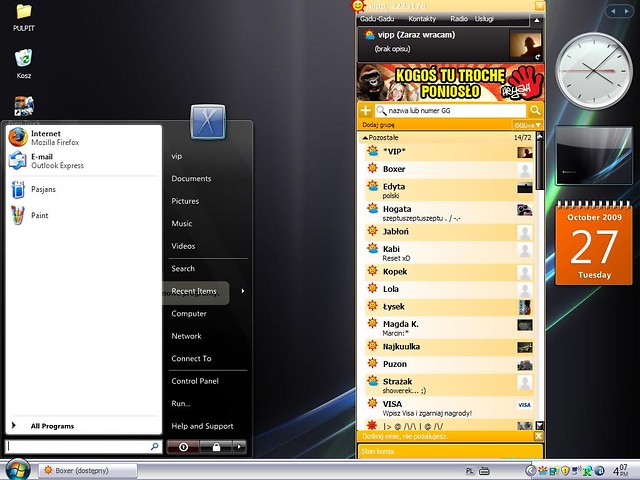The height and width of the screenshot is (480, 640).
Task: Open the Network entry
Action: 187,336
